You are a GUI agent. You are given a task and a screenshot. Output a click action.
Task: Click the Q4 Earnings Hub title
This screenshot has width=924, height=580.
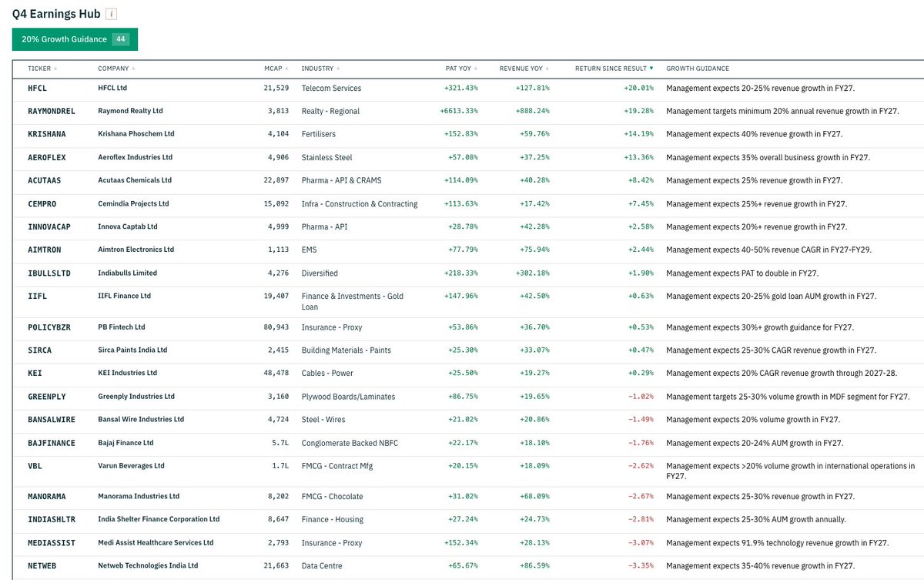tap(55, 15)
